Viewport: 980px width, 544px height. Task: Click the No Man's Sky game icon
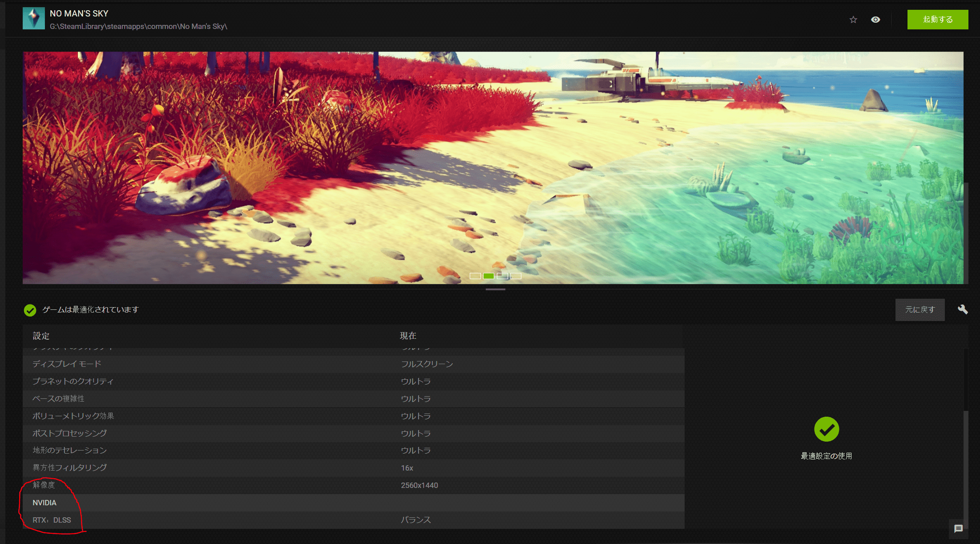click(34, 19)
